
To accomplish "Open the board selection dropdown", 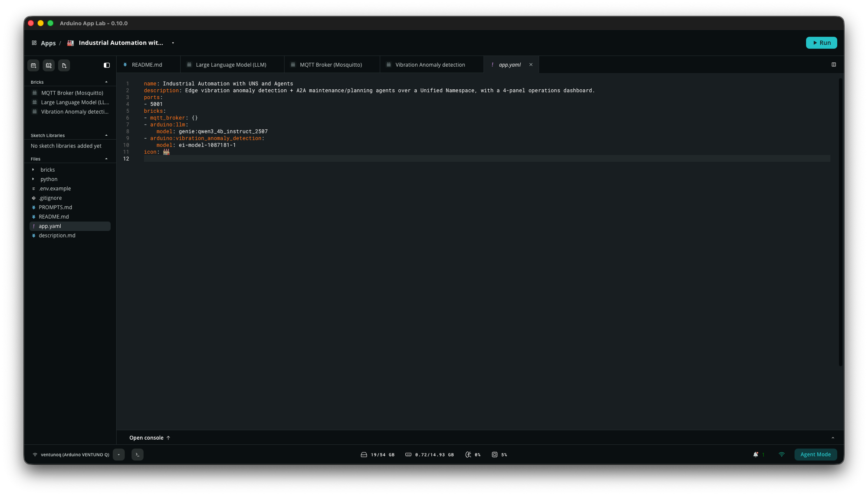I will [x=118, y=454].
